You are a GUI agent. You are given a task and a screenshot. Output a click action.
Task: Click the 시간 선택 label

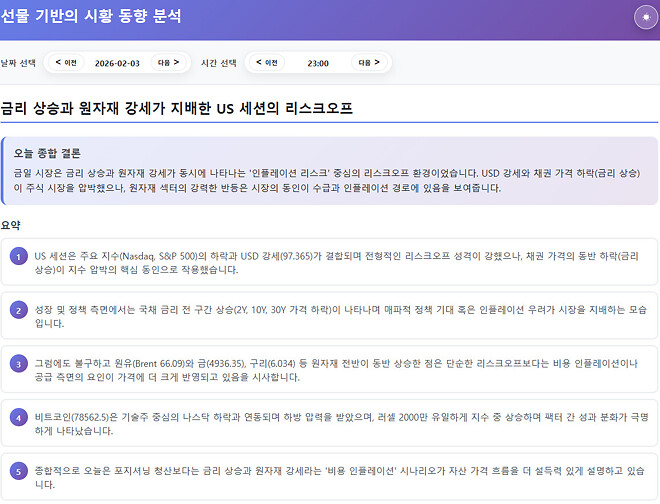tap(219, 63)
